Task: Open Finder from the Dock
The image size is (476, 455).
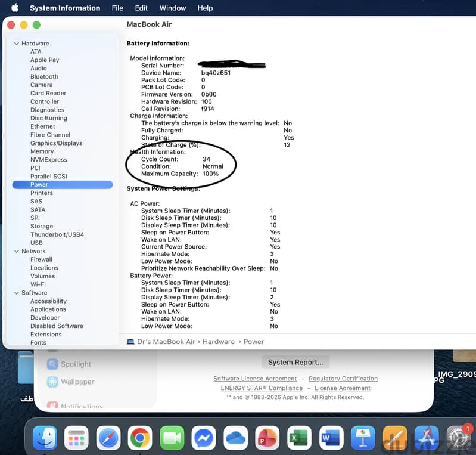Action: click(x=45, y=438)
